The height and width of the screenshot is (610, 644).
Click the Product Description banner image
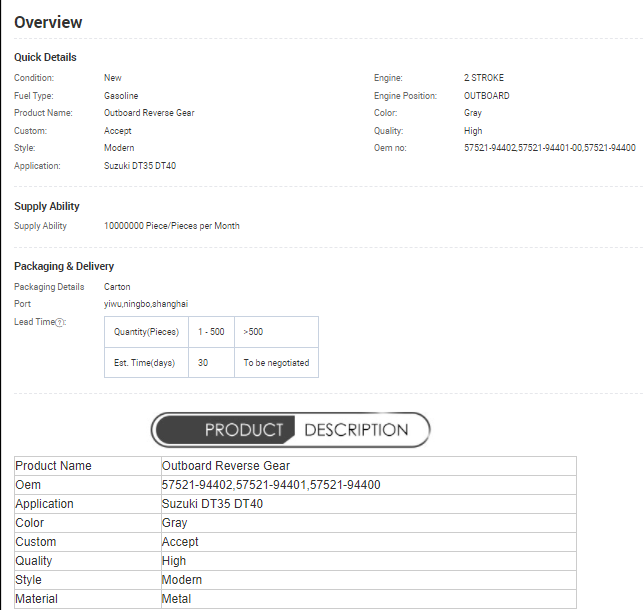(290, 430)
